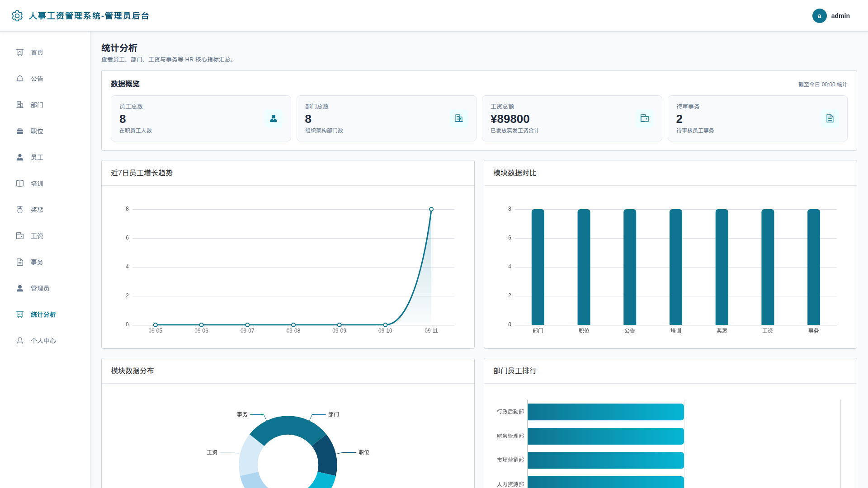868x488 pixels.
Task: Click the 培训 bar in 模块数据对比 chart
Action: pyautogui.click(x=676, y=267)
